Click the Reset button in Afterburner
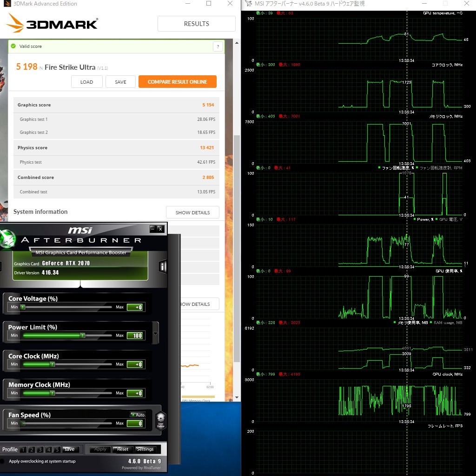The image size is (476, 476). [x=123, y=450]
